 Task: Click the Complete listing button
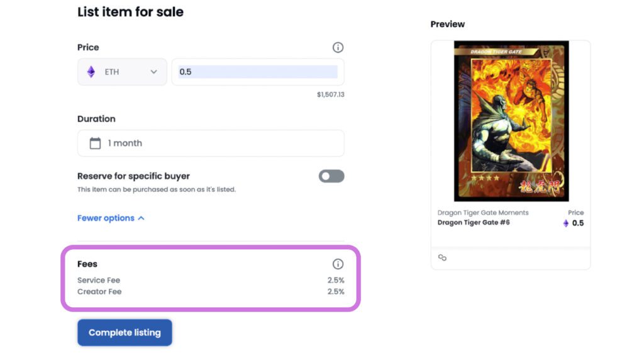click(x=125, y=332)
